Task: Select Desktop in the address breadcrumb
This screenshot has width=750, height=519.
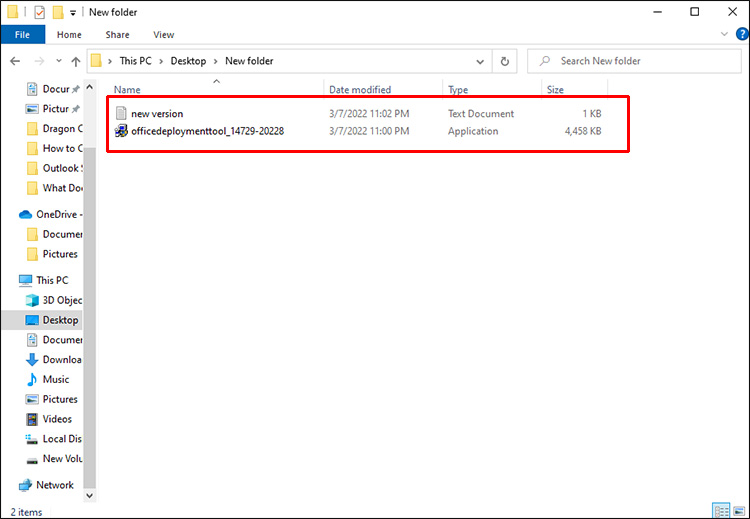Action: [188, 61]
